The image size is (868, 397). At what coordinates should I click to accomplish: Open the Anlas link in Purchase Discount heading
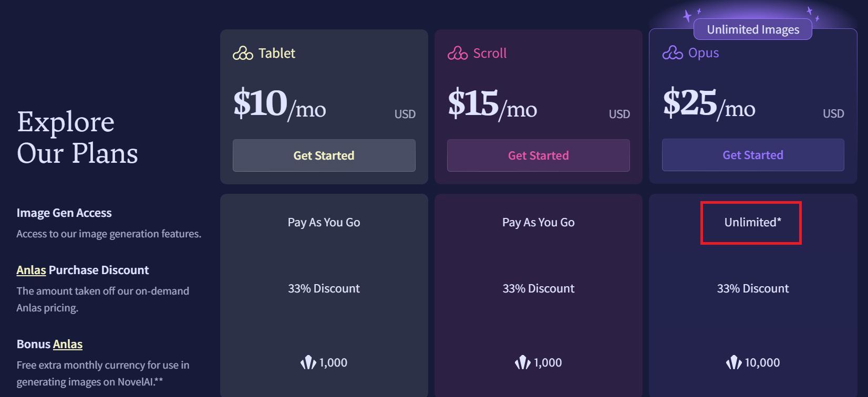31,270
